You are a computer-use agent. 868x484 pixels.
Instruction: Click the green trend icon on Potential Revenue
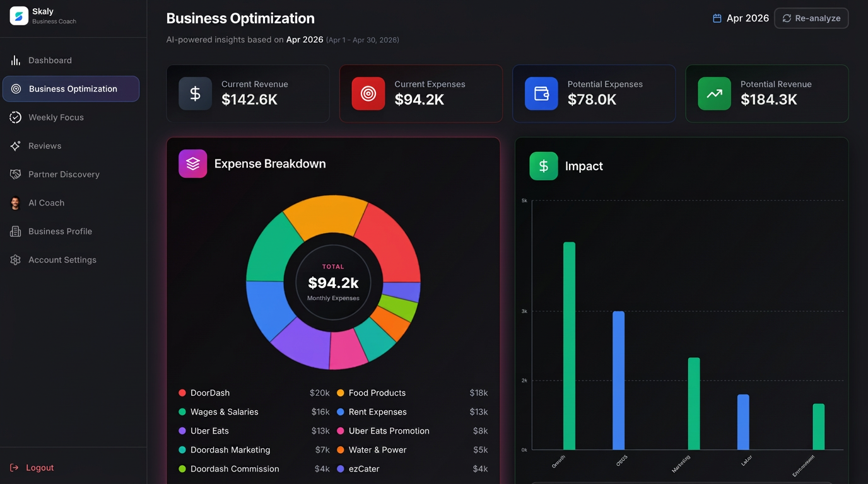(714, 94)
